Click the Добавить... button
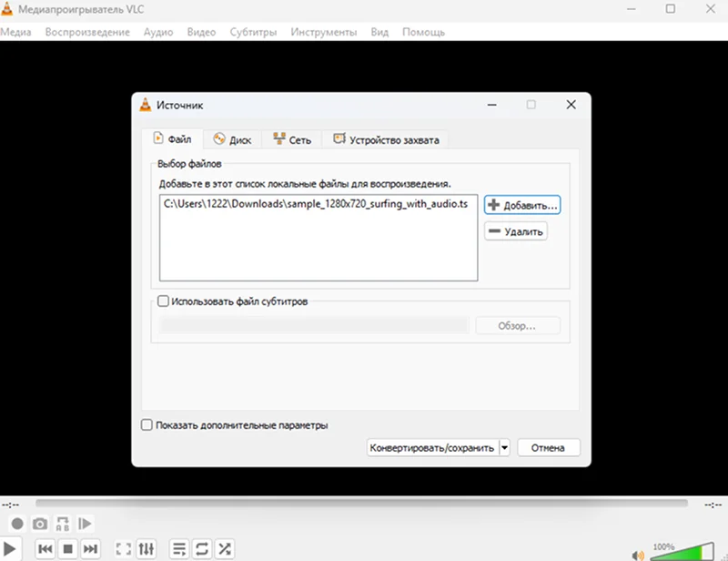The width and height of the screenshot is (728, 561). point(522,205)
